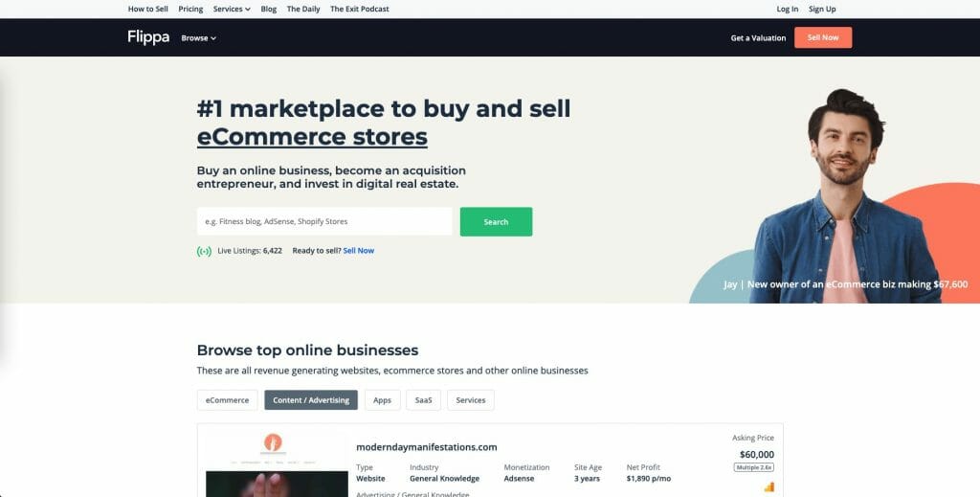
Task: Open the Services category tab
Action: (471, 400)
